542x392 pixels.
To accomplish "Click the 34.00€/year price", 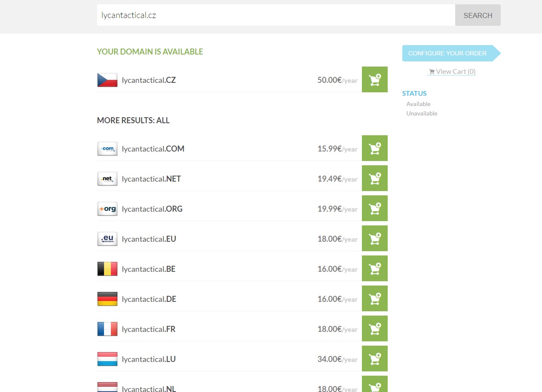I will (x=337, y=359).
